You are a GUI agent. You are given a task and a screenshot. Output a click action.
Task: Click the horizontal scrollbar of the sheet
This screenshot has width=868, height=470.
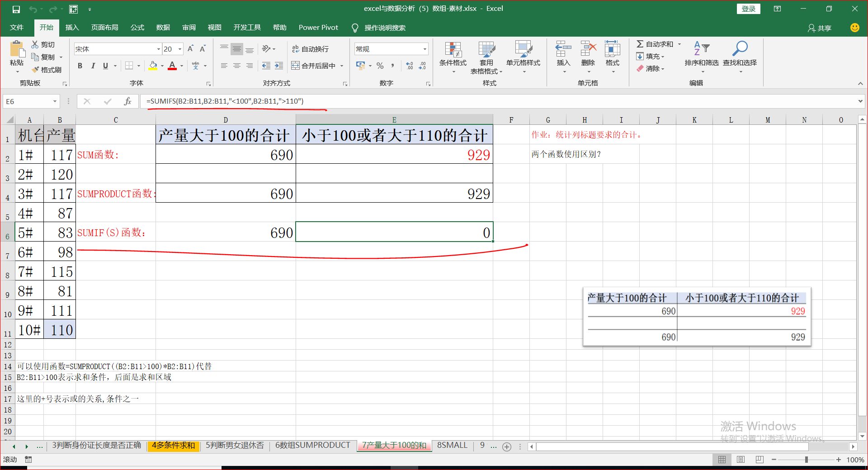[x=672, y=447]
